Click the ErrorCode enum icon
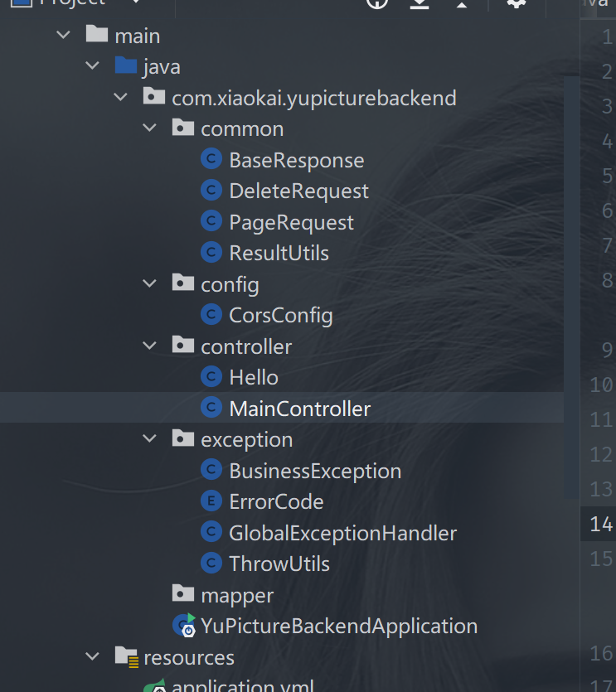 point(212,501)
